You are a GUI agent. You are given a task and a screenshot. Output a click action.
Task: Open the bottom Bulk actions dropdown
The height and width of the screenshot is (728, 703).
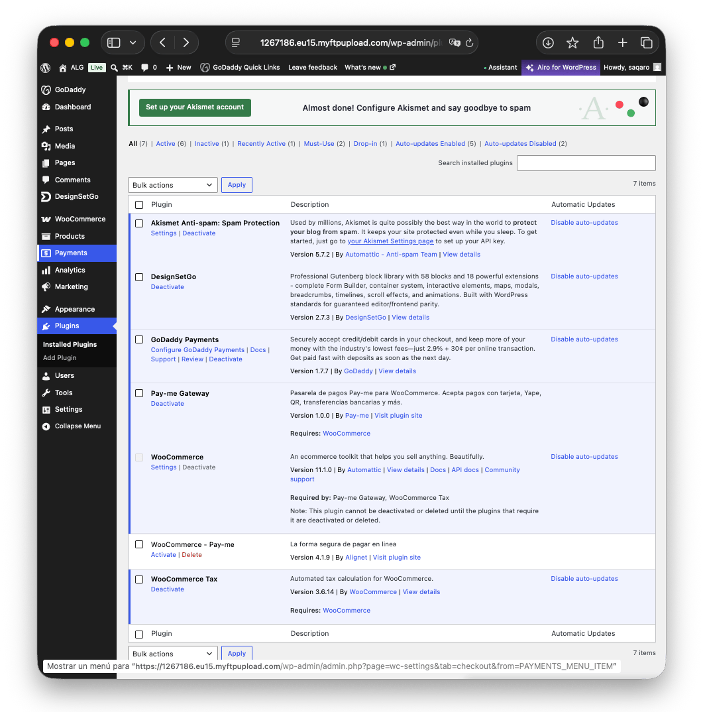click(x=173, y=653)
